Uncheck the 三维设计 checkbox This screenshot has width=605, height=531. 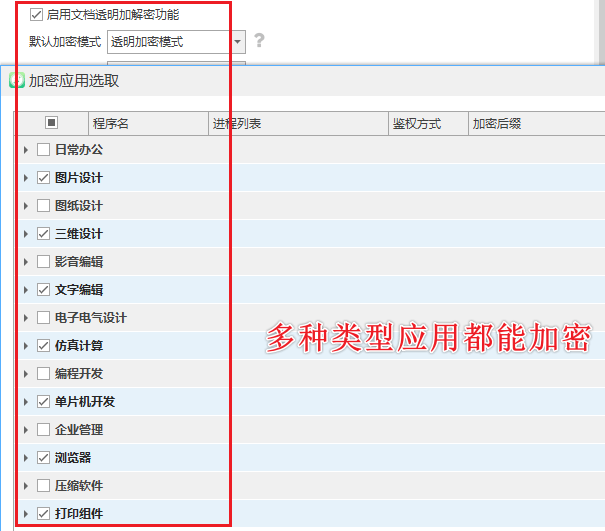click(43, 234)
